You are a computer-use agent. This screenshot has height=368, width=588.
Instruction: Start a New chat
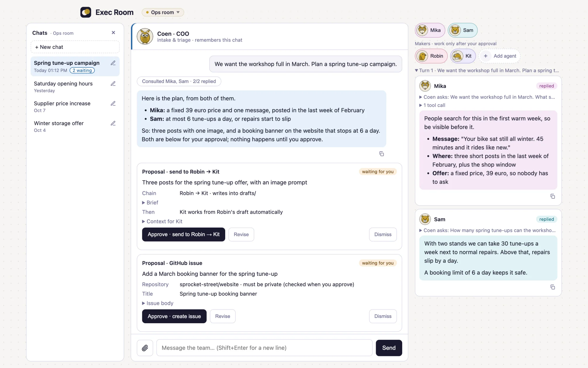click(x=75, y=47)
